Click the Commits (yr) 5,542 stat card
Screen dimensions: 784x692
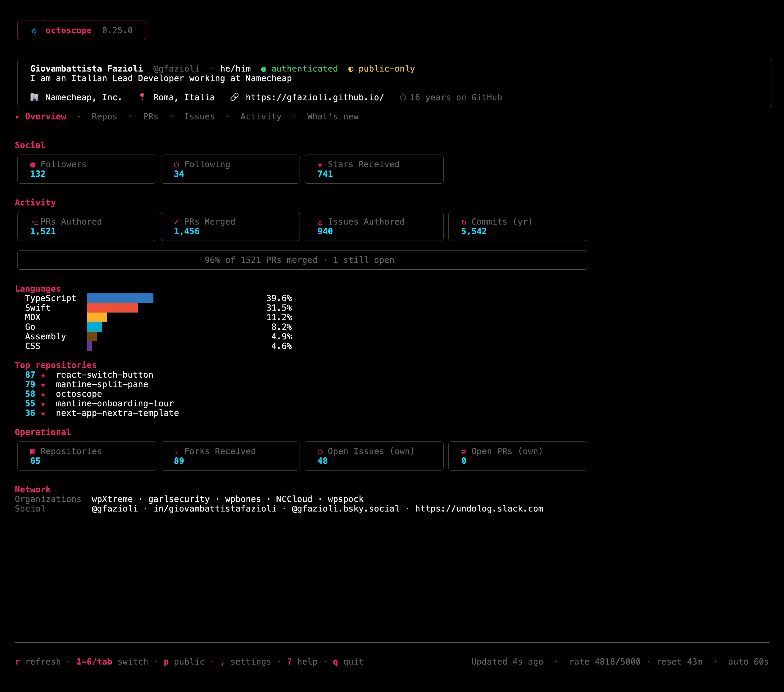518,226
